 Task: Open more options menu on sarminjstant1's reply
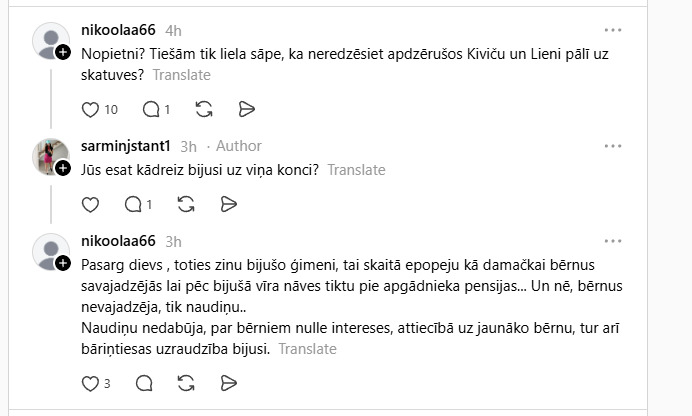point(613,146)
